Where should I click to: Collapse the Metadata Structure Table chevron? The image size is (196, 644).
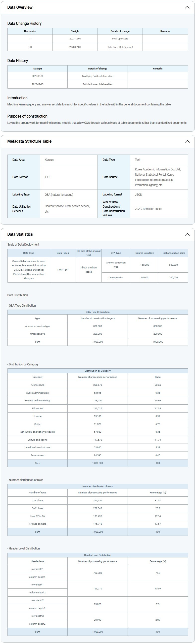(187, 141)
